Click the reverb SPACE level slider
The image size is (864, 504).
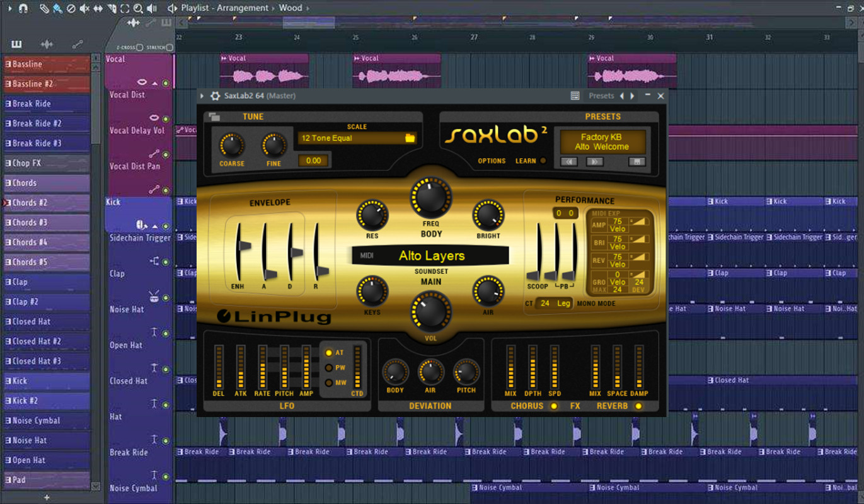[617, 367]
